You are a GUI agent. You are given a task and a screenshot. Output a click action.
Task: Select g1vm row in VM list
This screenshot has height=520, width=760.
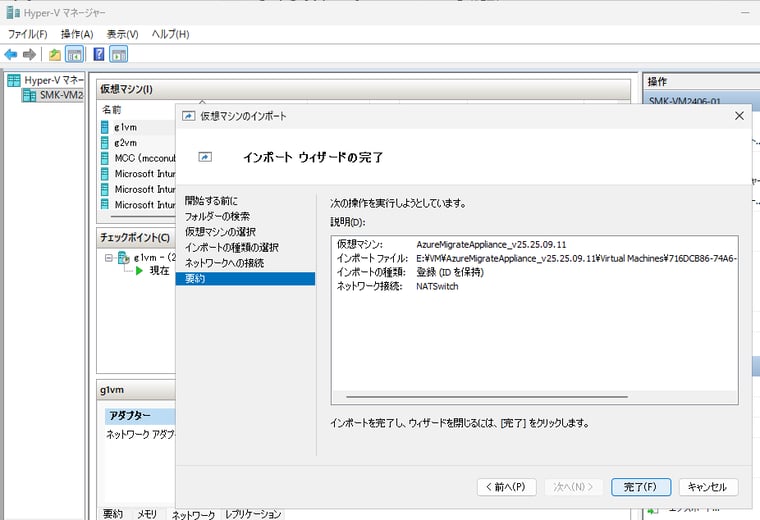coord(137,127)
